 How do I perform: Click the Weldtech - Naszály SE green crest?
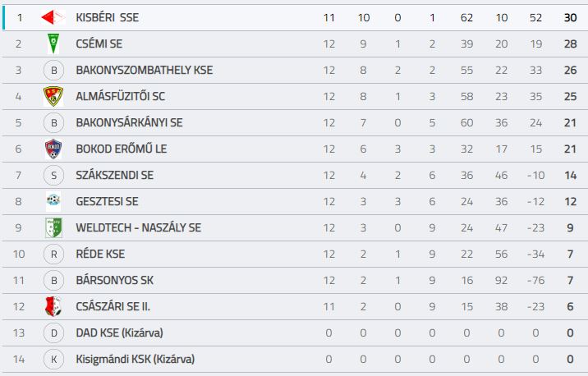[x=53, y=227]
